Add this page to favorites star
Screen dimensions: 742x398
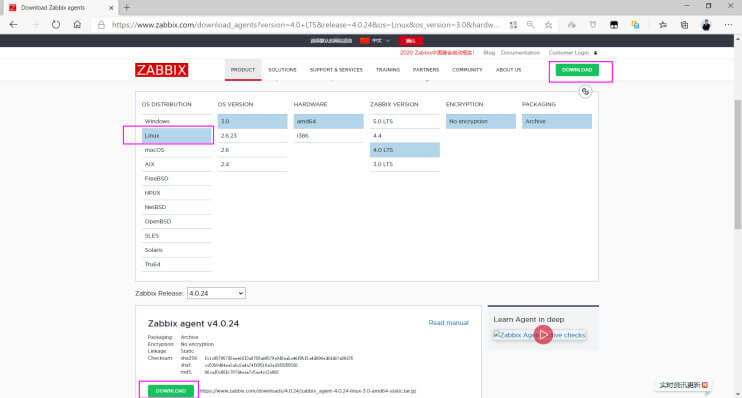coord(548,25)
